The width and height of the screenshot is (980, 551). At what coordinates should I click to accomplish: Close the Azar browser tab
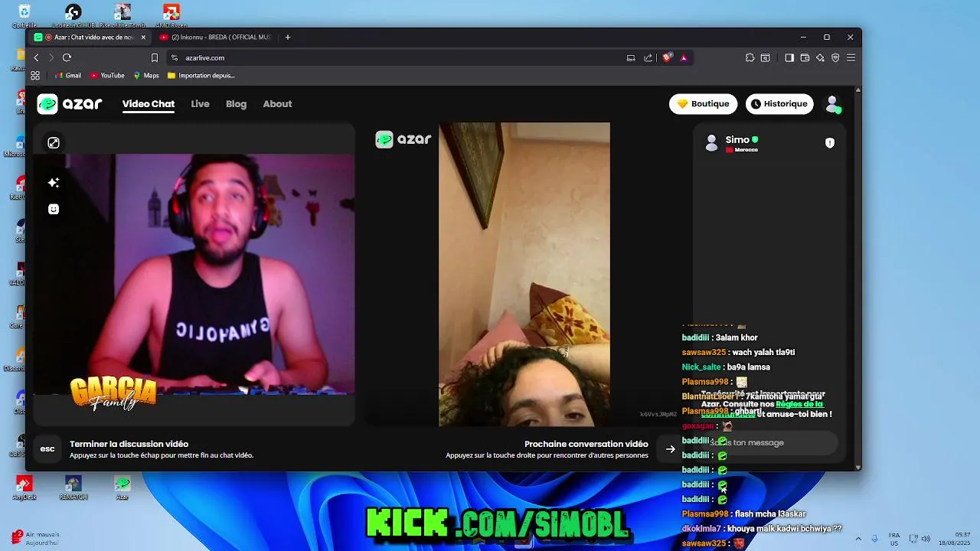pos(143,37)
